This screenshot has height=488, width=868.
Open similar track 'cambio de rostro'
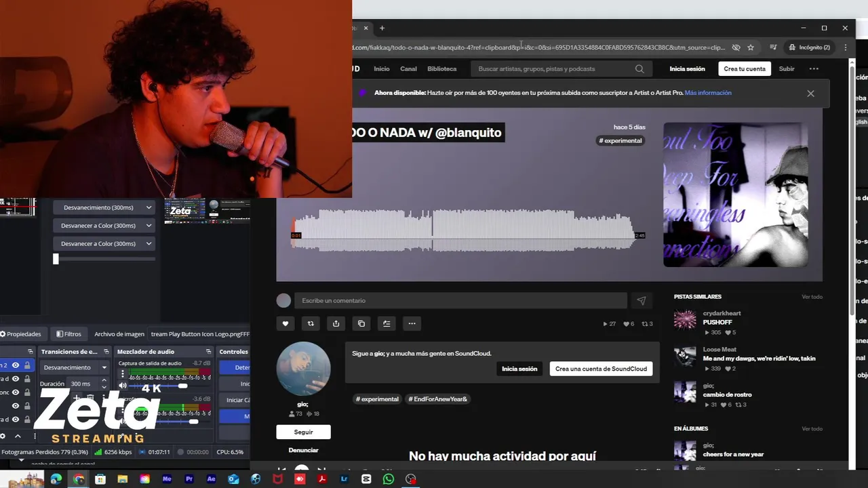click(x=727, y=394)
